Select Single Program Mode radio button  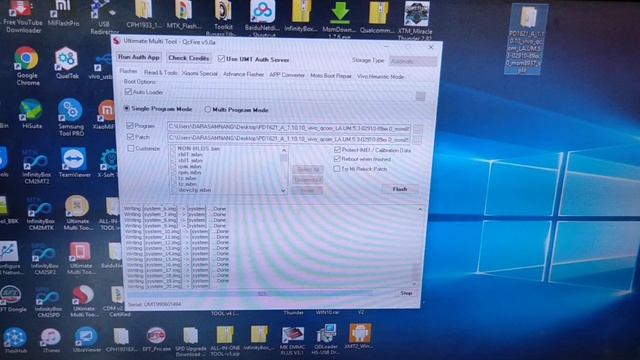(127, 108)
